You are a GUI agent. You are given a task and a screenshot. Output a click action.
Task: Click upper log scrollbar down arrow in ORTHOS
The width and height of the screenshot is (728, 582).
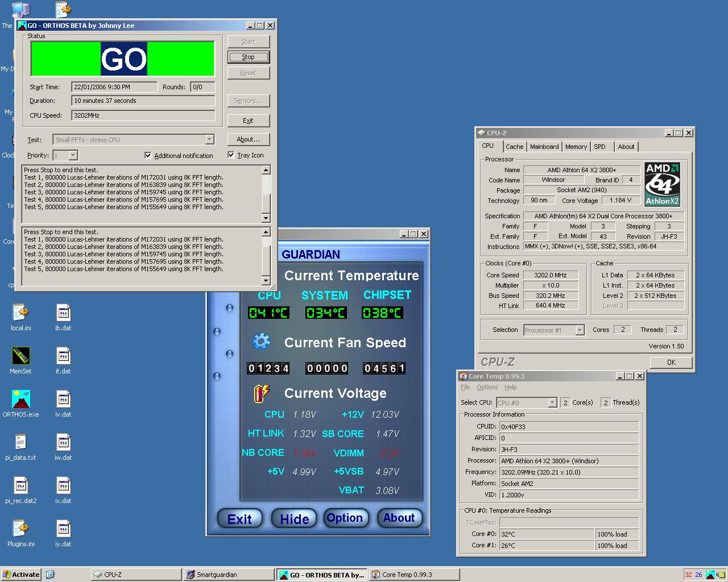[266, 218]
